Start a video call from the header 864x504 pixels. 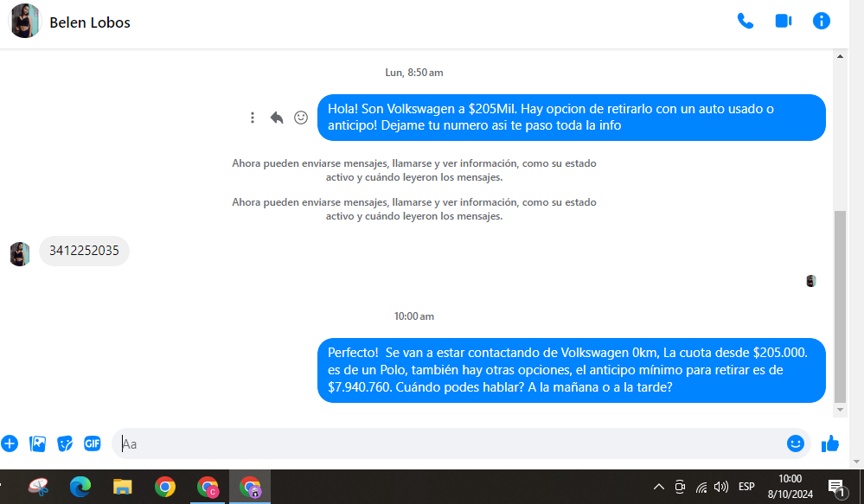[x=784, y=22]
